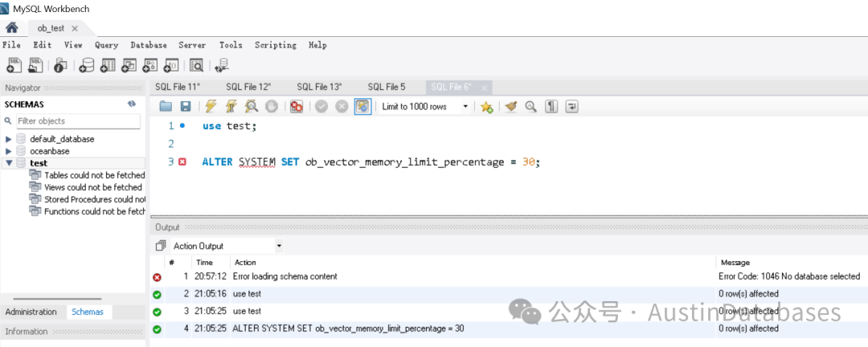The image size is (868, 347).
Task: Reconnect to DBMS icon
Action: click(223, 66)
